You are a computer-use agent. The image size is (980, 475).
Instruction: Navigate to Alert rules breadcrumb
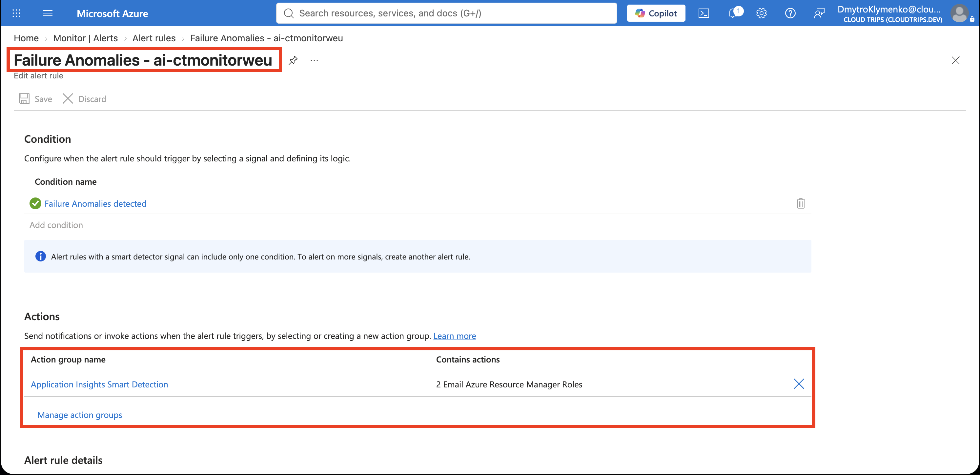tap(154, 38)
